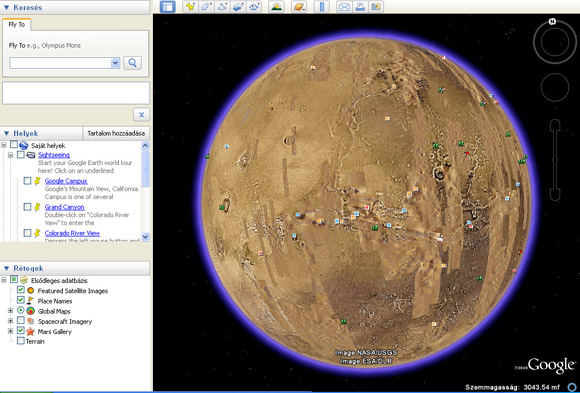Collapse the Rétegek panel
Viewport: 580px width, 393px height.
point(6,268)
